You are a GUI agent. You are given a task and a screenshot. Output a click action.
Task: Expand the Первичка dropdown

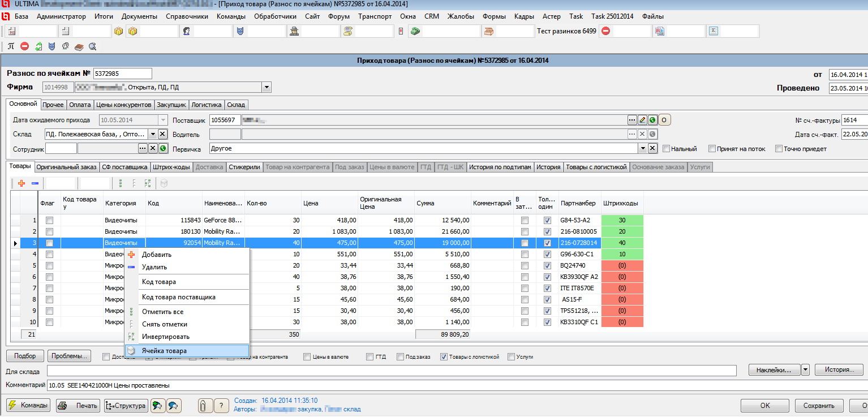(642, 148)
